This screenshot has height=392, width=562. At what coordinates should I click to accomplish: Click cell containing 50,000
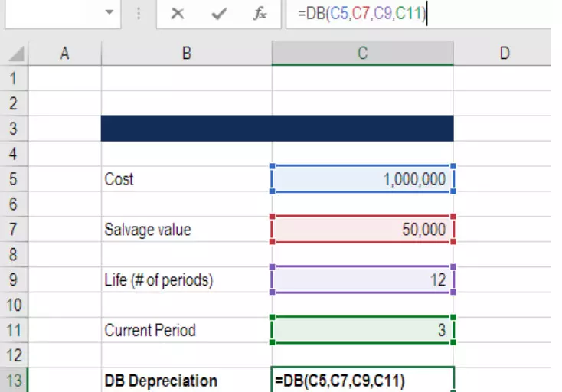(362, 230)
